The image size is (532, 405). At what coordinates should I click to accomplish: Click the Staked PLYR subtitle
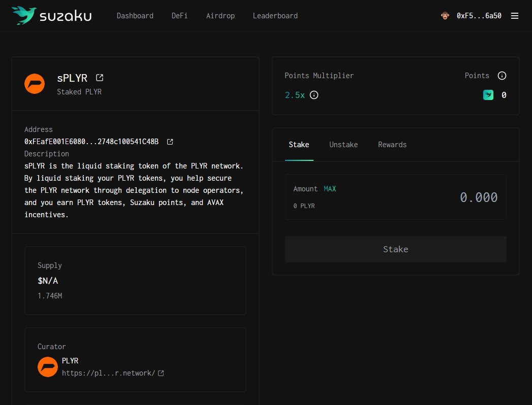[x=79, y=92]
